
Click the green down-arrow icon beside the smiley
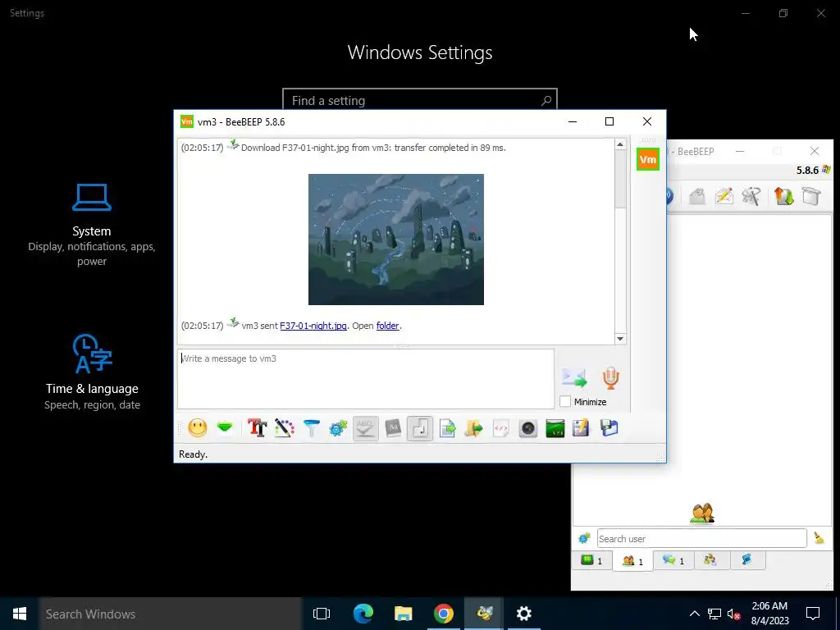225,427
